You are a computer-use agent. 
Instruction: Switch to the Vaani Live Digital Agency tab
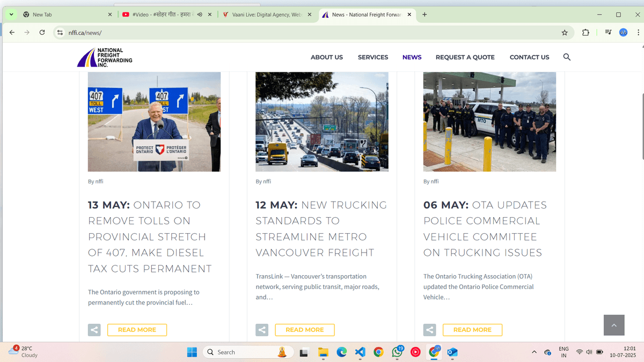click(267, 14)
